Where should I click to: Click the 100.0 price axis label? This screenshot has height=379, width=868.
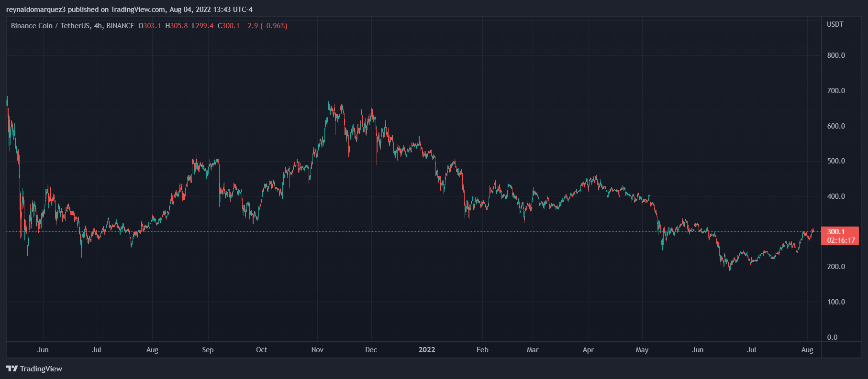click(836, 302)
